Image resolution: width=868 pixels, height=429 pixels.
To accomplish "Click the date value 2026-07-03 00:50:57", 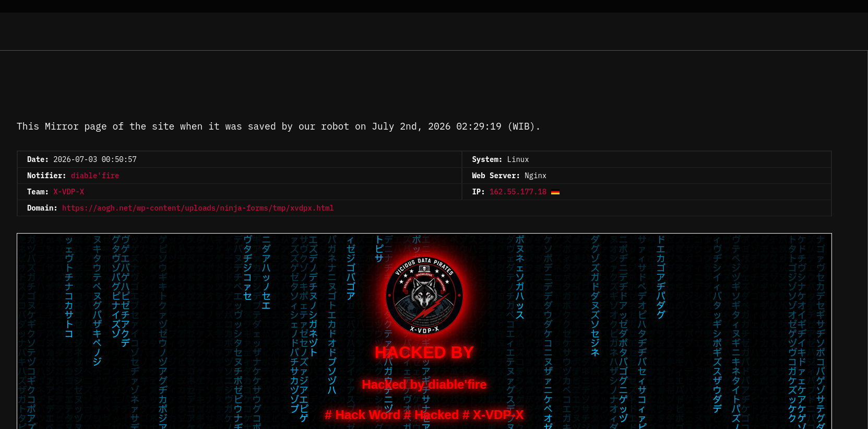I will tap(95, 159).
